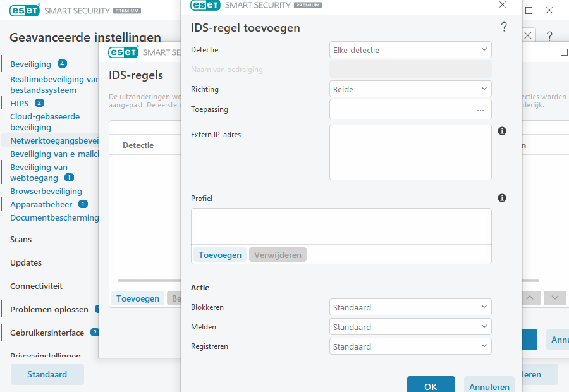Cancel the IDS-regel dialog with Annuleren
Viewport: 569px width, 392px height.
(489, 386)
